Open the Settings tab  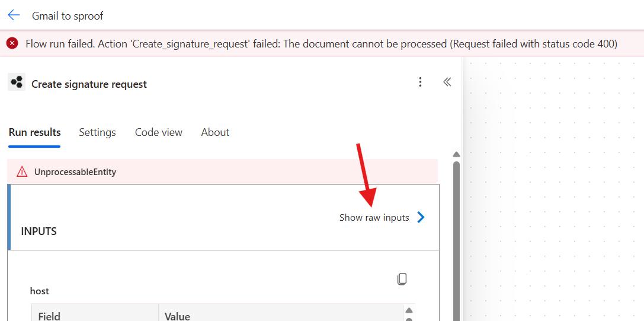coord(97,132)
